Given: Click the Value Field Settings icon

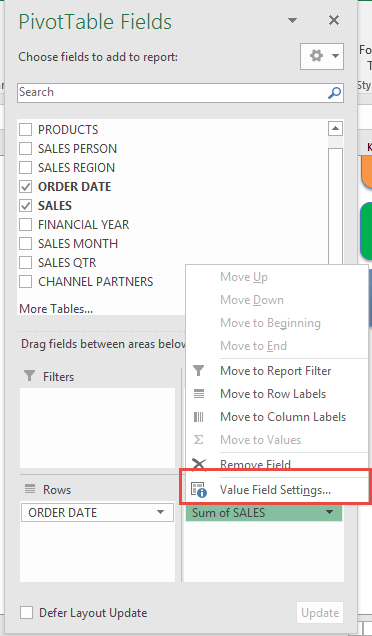Looking at the screenshot, I should [199, 490].
